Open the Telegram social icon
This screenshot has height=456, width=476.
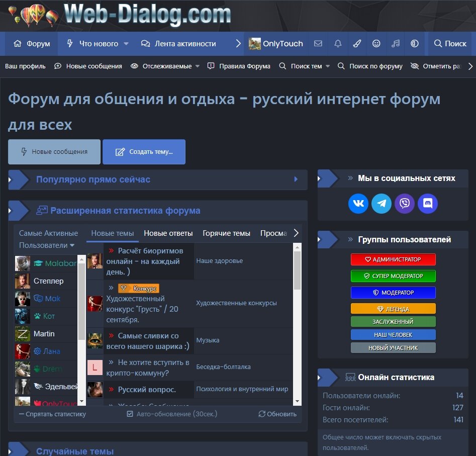pyautogui.click(x=382, y=204)
